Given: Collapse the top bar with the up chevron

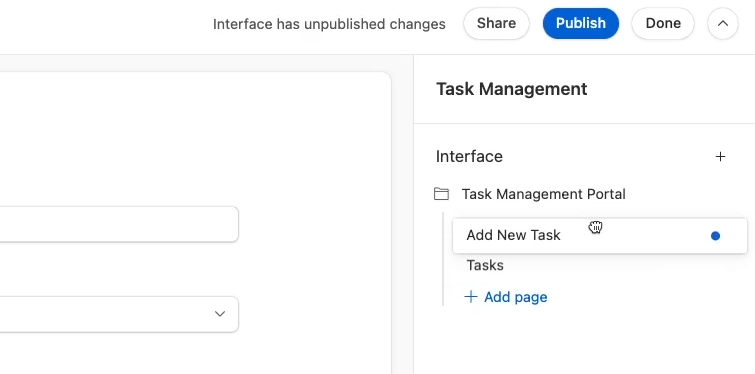Looking at the screenshot, I should point(722,23).
